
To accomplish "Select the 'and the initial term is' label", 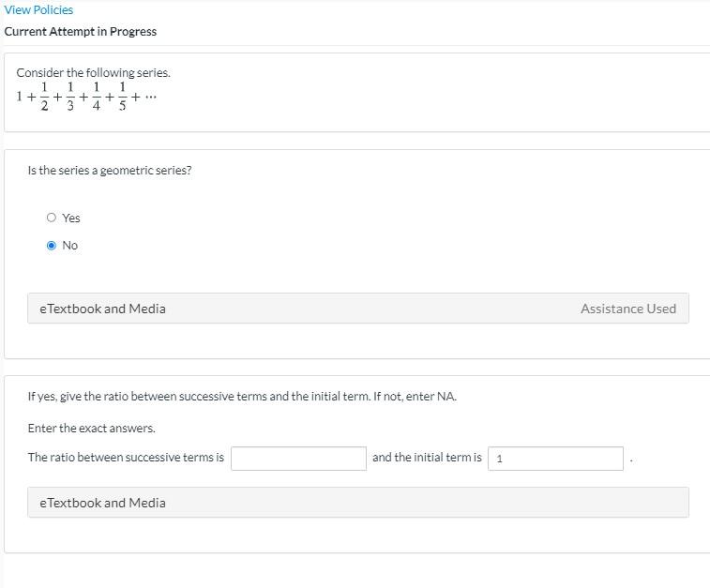I will (x=427, y=458).
